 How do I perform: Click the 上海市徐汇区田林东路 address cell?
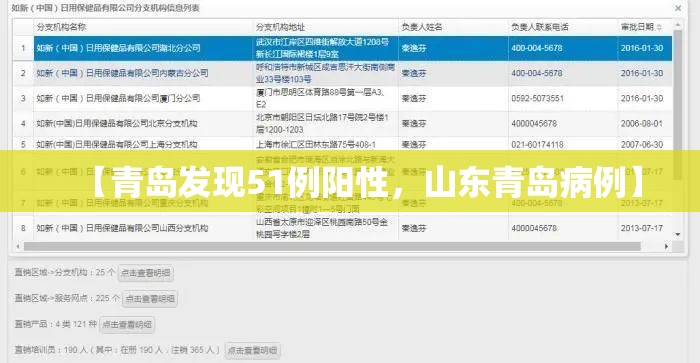pyautogui.click(x=316, y=144)
